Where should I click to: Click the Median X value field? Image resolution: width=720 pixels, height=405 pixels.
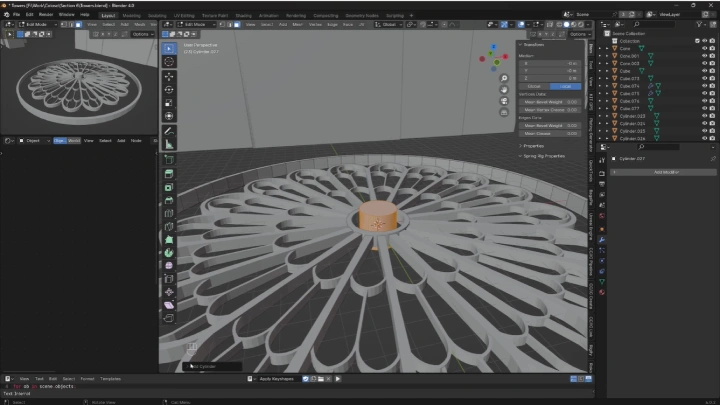coord(550,63)
